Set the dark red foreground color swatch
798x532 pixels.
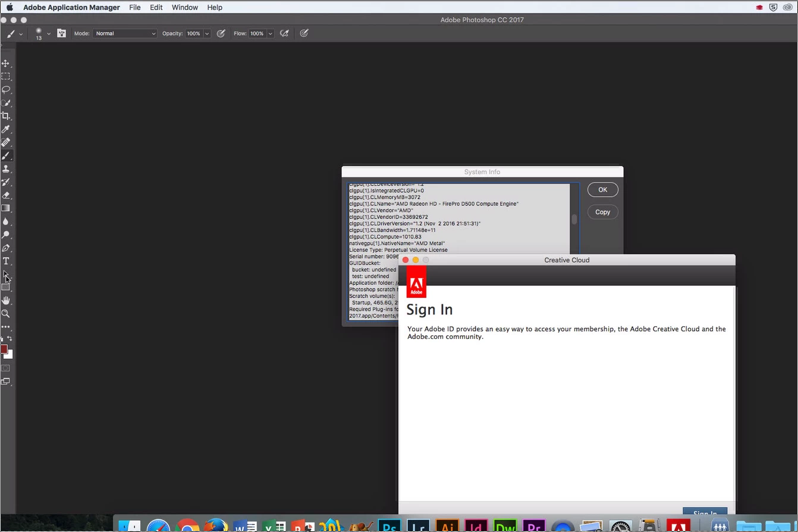click(4, 348)
